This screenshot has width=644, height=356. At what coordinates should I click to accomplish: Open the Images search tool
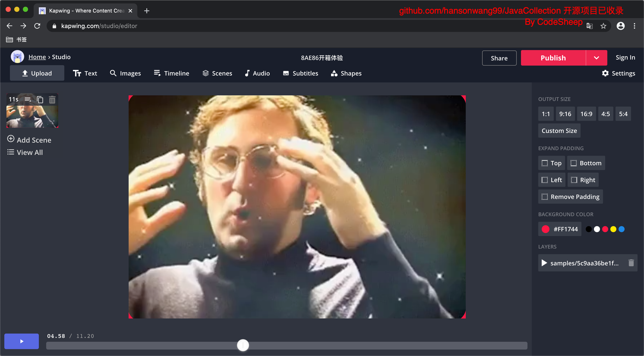[125, 73]
